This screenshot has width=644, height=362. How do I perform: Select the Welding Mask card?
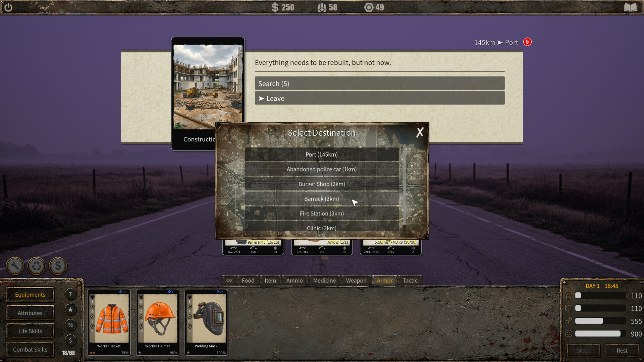click(206, 322)
